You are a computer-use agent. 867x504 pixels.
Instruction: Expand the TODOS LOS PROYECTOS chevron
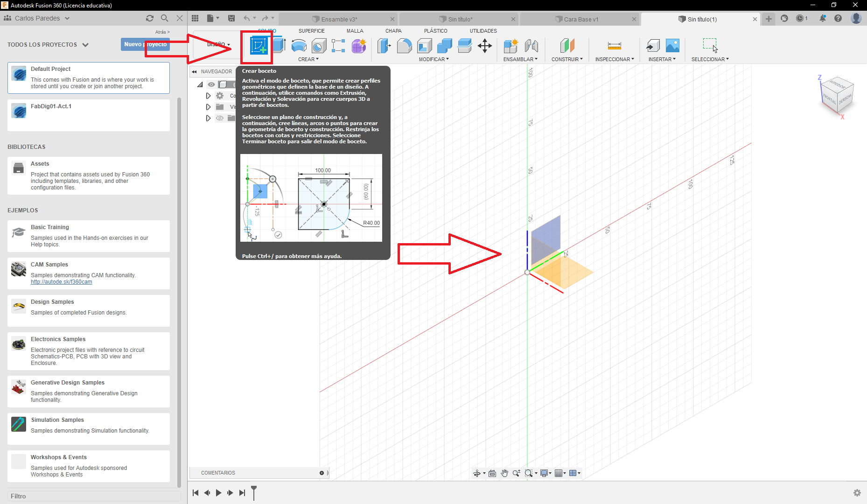tap(85, 45)
